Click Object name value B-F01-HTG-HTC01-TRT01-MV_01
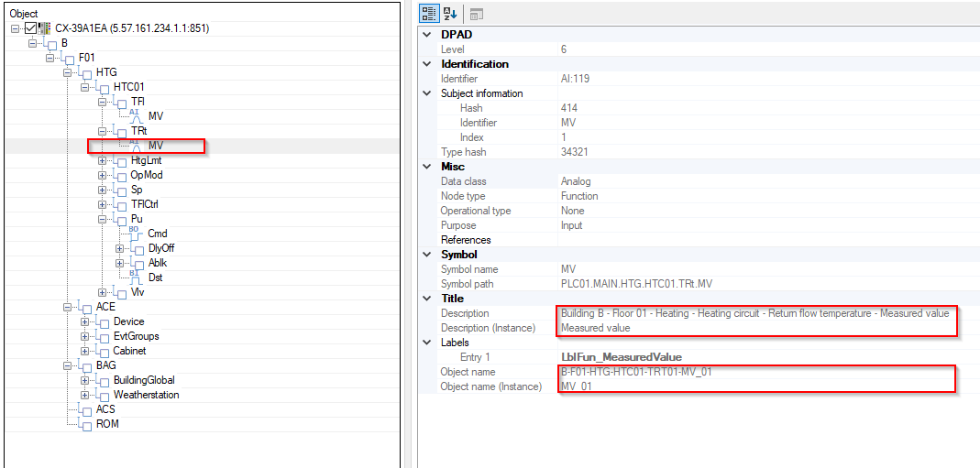The width and height of the screenshot is (980, 468). [x=636, y=371]
